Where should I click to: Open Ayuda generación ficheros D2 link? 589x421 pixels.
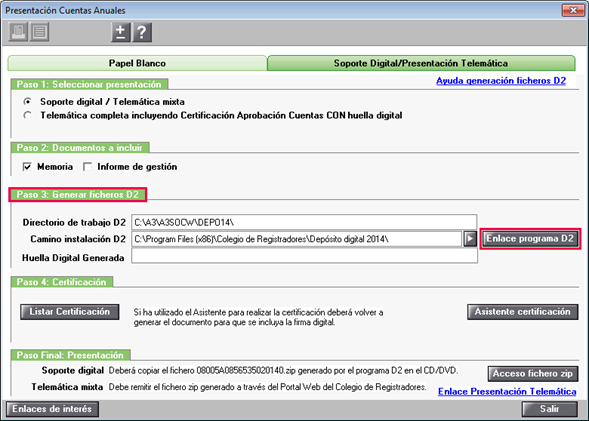tap(501, 81)
